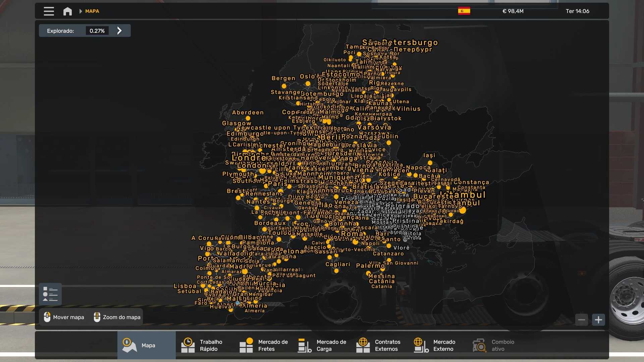644x362 pixels.
Task: Click the MAPA breadcrumb label
Action: click(92, 11)
